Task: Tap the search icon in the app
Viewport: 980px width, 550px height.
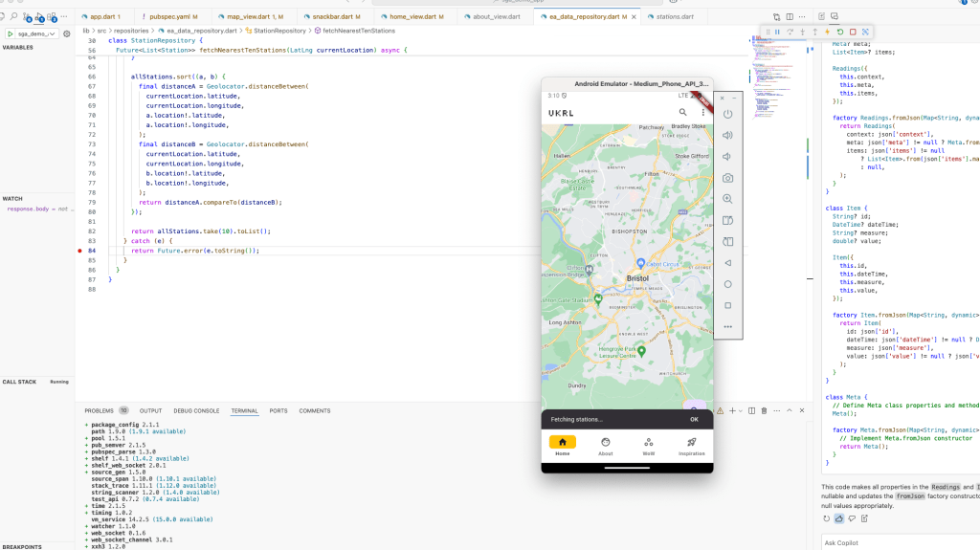Action: pos(682,112)
